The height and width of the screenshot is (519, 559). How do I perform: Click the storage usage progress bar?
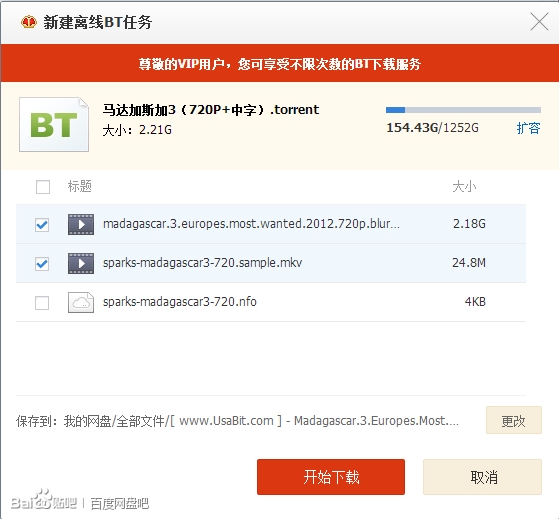pos(463,110)
